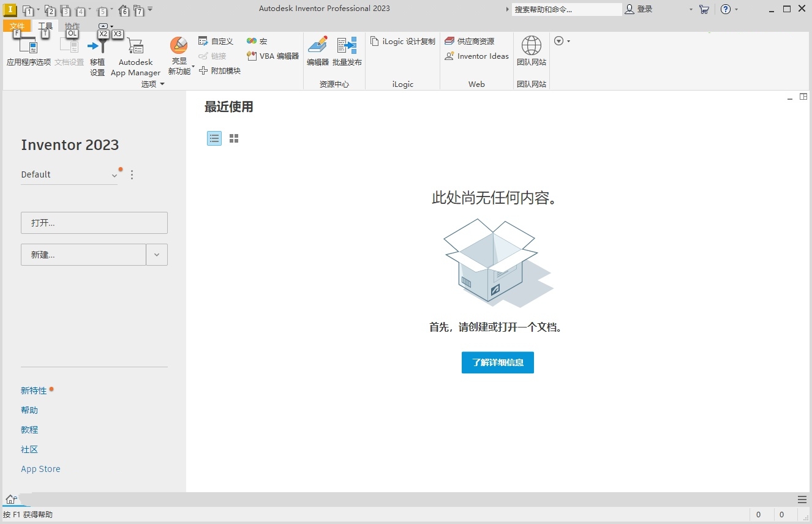812x524 pixels.
Task: Open 宏 macros
Action: [x=257, y=41]
